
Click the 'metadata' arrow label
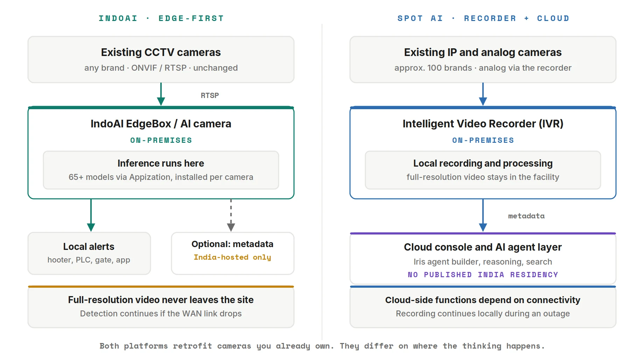[x=526, y=216]
